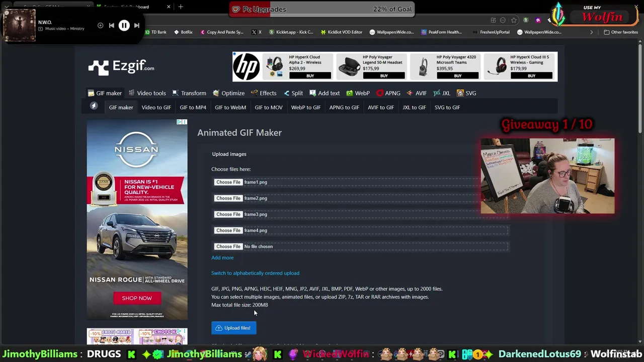
Task: Open the Effects menu
Action: click(264, 93)
